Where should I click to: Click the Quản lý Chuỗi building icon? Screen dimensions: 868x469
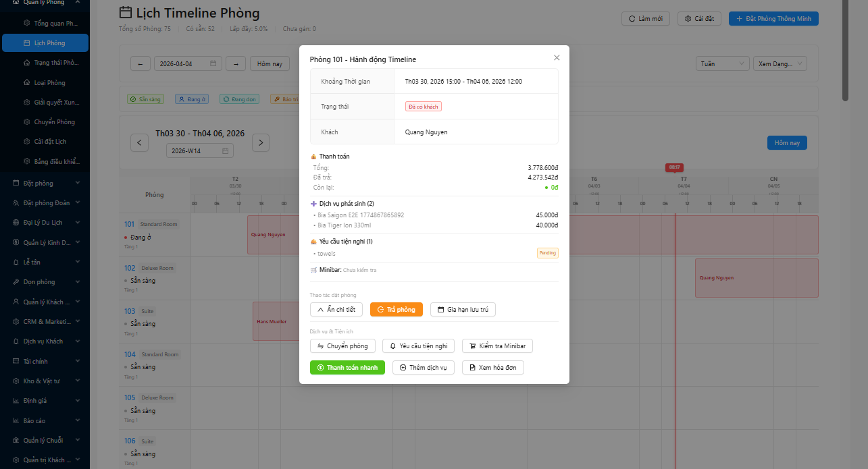(x=16, y=440)
